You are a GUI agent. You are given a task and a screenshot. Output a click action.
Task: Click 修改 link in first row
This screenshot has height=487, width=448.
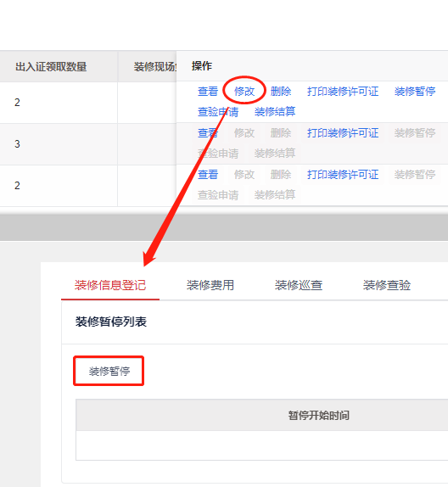coord(244,92)
